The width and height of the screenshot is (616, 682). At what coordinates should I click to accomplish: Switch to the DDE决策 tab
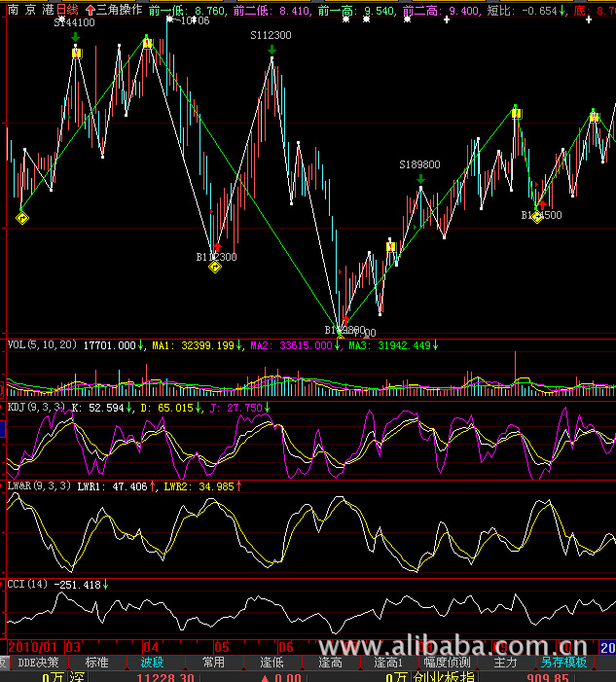tap(38, 663)
